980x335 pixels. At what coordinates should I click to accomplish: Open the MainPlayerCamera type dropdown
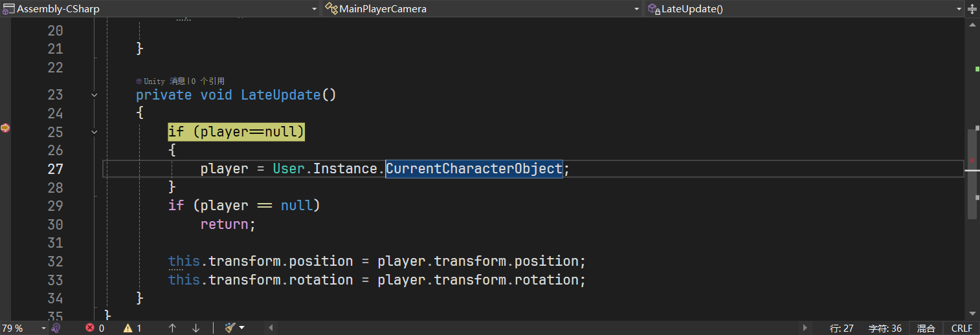point(636,9)
